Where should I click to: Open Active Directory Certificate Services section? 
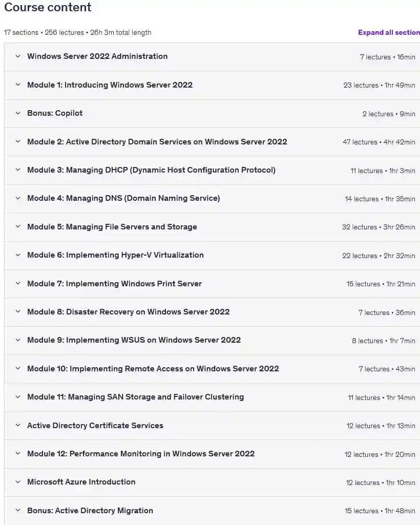pyautogui.click(x=95, y=426)
